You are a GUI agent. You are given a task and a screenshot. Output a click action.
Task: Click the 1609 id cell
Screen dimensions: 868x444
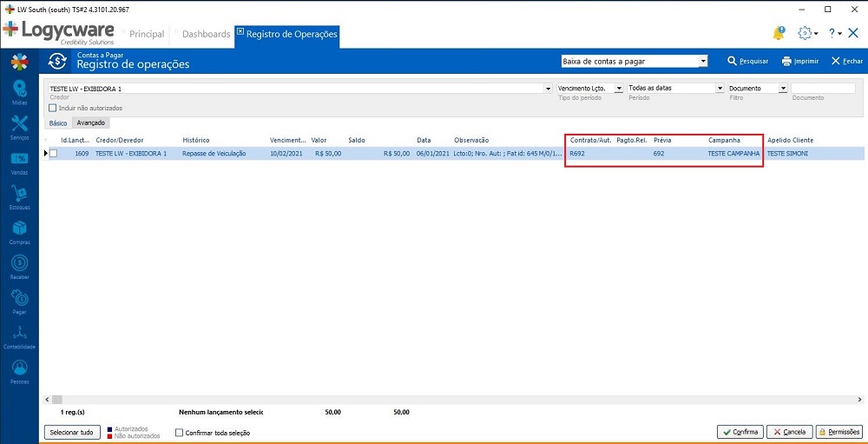(x=82, y=154)
